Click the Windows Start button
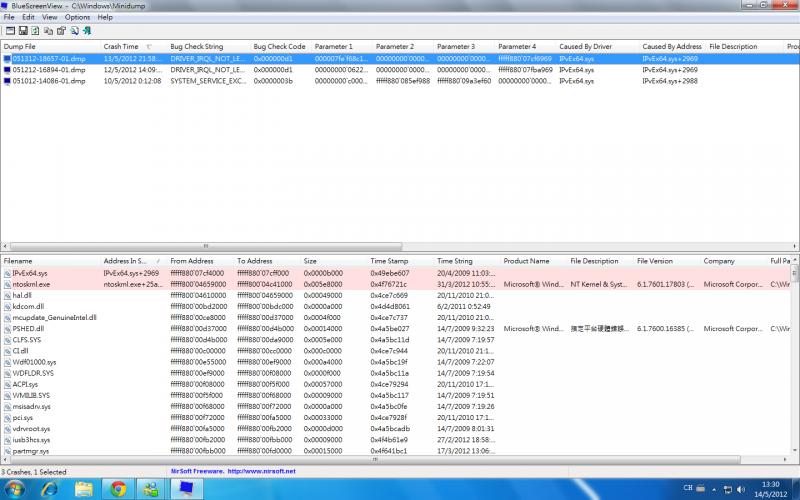The height and width of the screenshot is (500, 800). click(18, 488)
